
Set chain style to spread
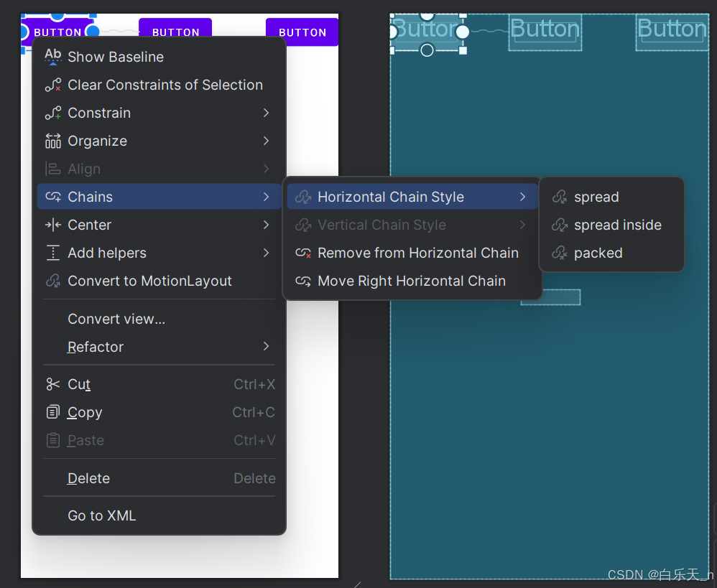[x=611, y=197]
